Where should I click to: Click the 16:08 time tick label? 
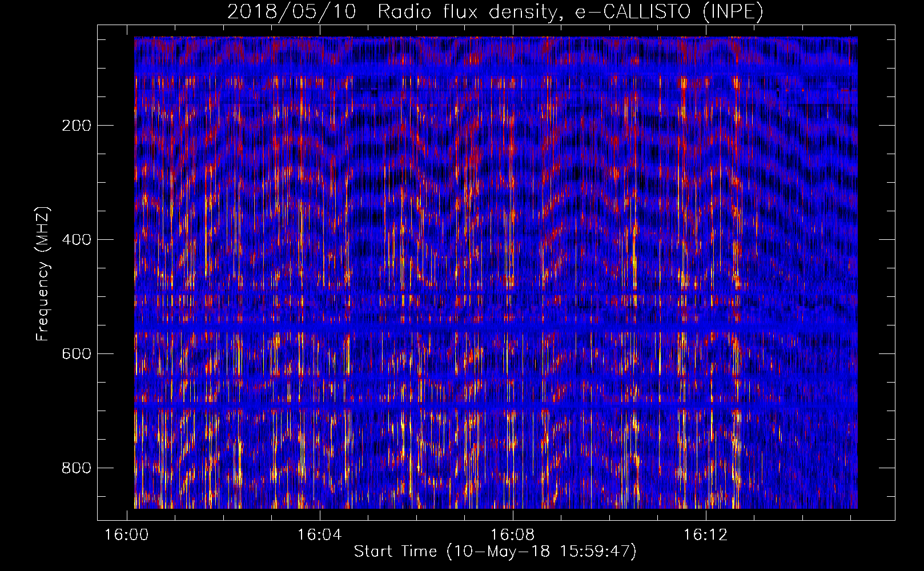click(x=513, y=535)
